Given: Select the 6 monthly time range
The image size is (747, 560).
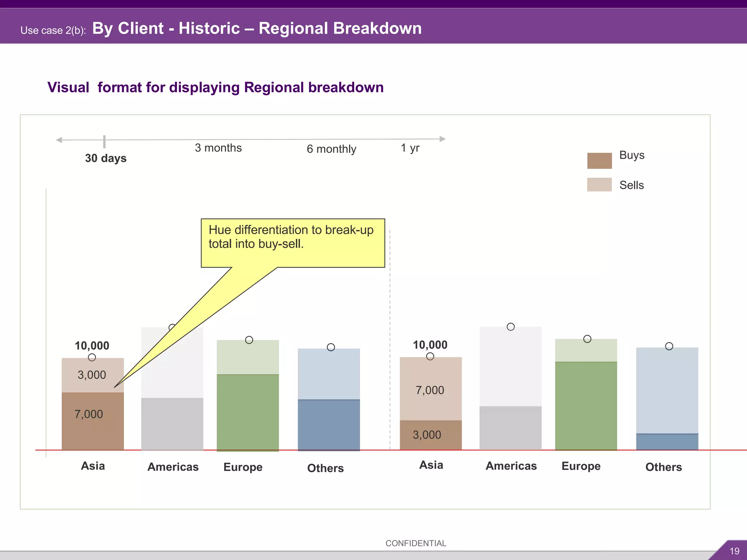Looking at the screenshot, I should [331, 149].
